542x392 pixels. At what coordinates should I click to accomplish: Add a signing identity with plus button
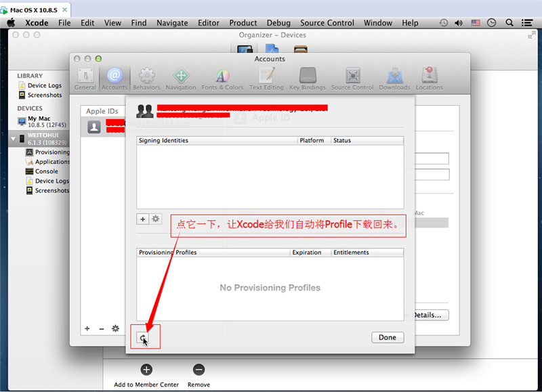point(142,219)
